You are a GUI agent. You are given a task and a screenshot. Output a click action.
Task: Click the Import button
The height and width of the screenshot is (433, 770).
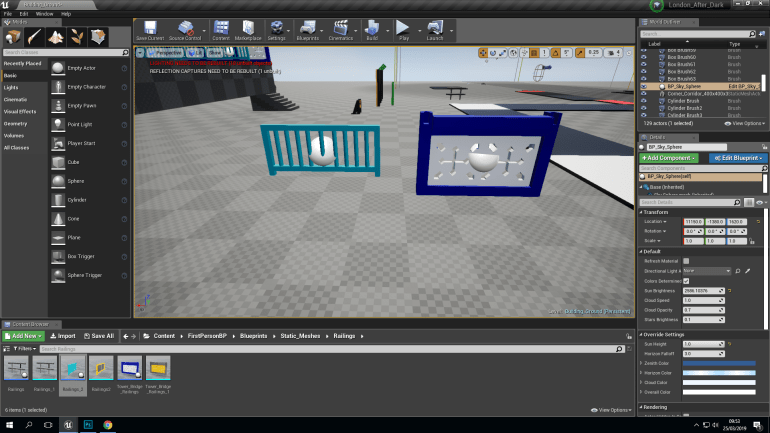click(x=63, y=336)
